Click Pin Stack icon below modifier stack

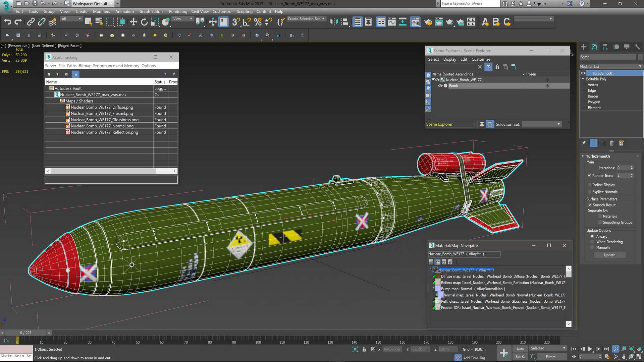[x=584, y=143]
